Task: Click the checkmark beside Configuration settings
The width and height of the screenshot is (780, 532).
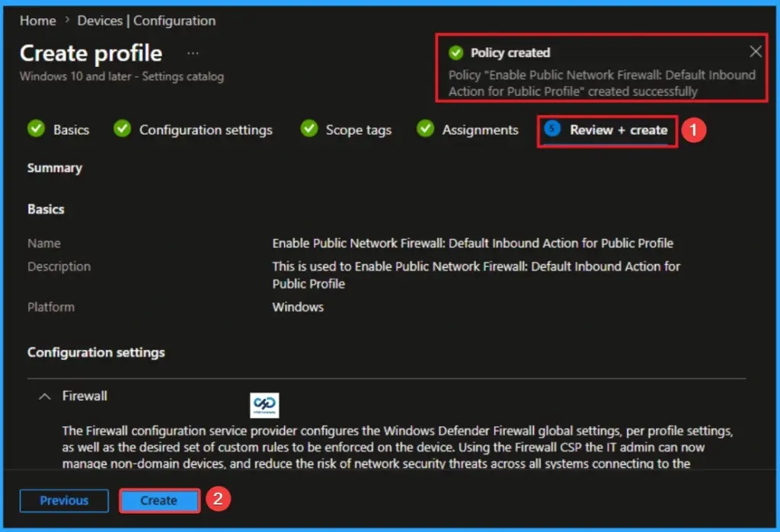Action: [122, 129]
